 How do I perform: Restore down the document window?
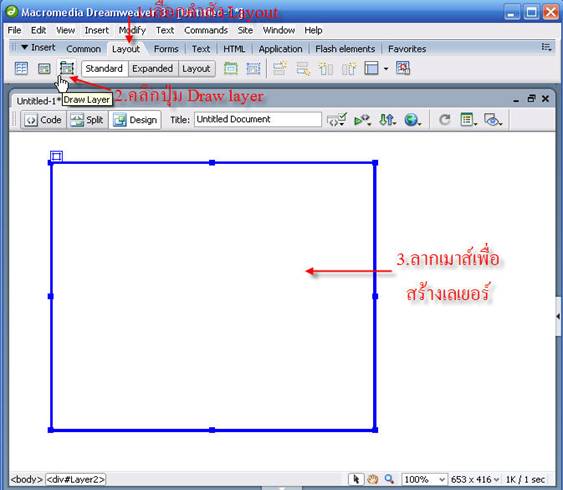pyautogui.click(x=531, y=98)
